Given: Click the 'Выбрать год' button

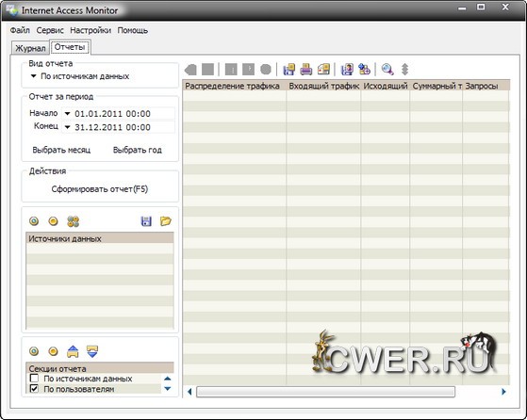Looking at the screenshot, I should click(137, 150).
